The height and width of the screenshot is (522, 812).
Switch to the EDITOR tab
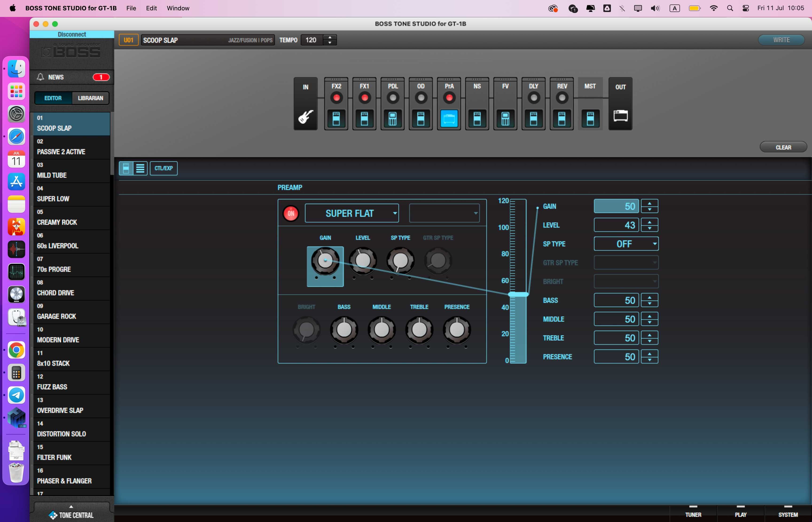53,98
